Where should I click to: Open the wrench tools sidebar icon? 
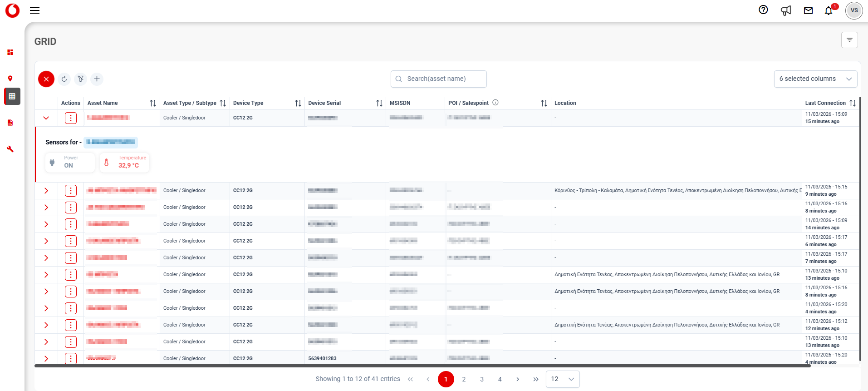pos(10,149)
